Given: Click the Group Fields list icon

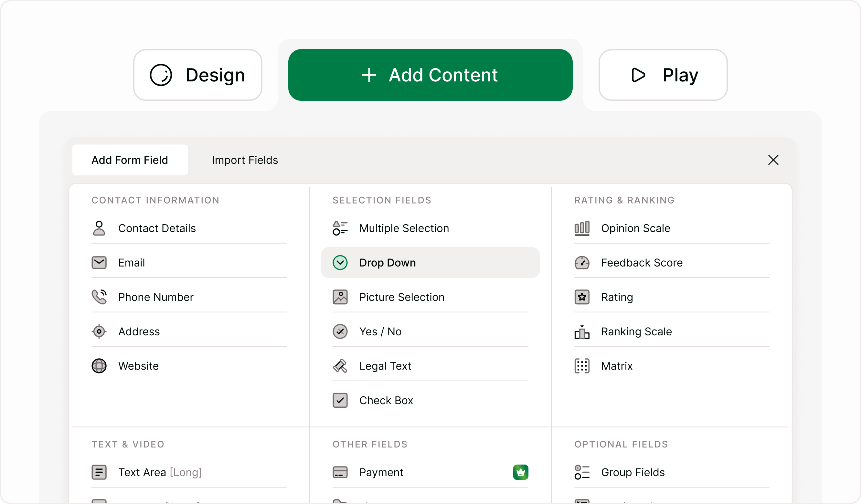Looking at the screenshot, I should coord(582,473).
